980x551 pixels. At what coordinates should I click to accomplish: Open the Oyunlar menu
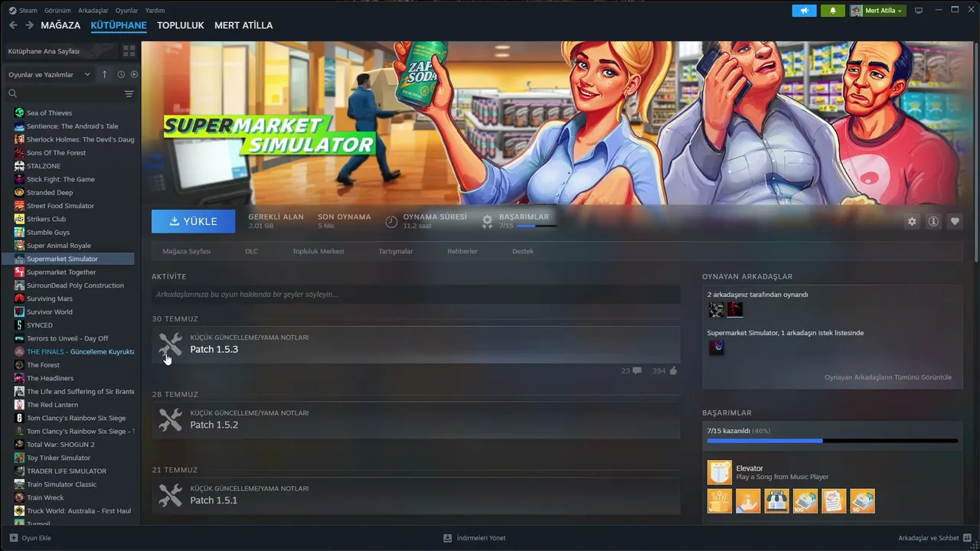127,11
